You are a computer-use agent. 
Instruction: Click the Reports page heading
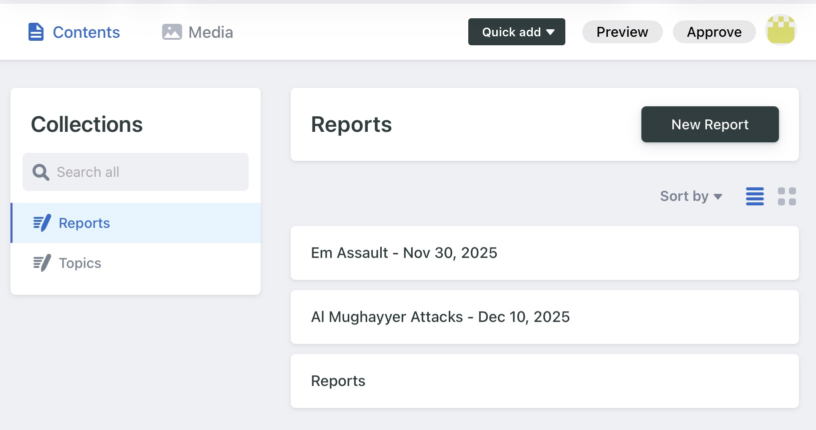coord(351,124)
